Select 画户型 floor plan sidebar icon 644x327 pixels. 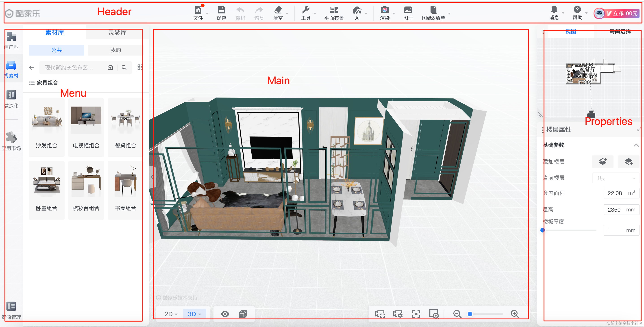click(11, 37)
